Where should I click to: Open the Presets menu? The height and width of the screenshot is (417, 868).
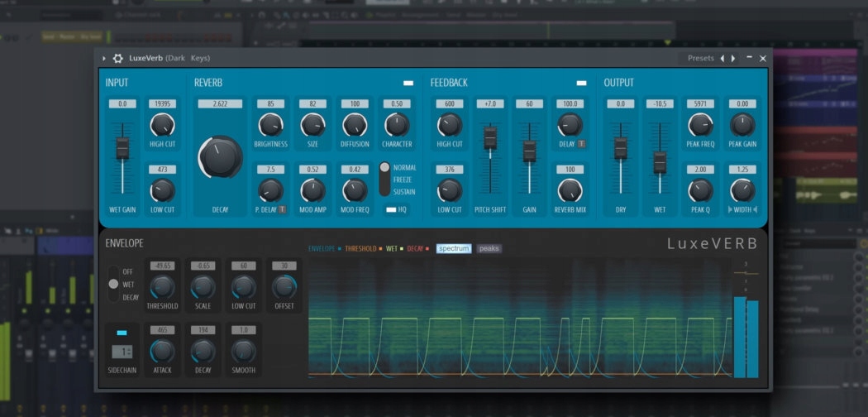click(x=700, y=58)
